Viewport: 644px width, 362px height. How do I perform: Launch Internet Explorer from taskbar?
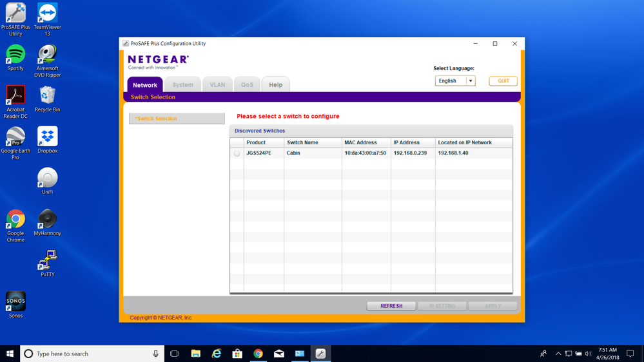point(217,354)
